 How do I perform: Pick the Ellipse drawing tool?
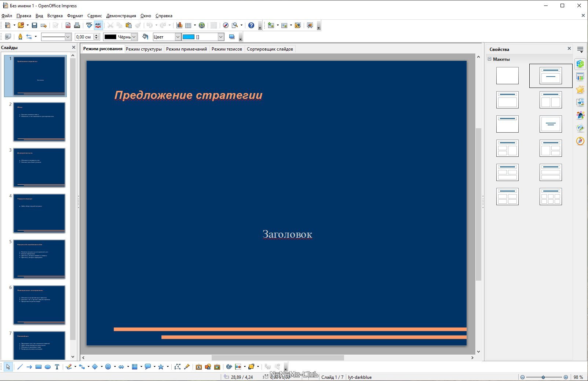click(x=48, y=367)
